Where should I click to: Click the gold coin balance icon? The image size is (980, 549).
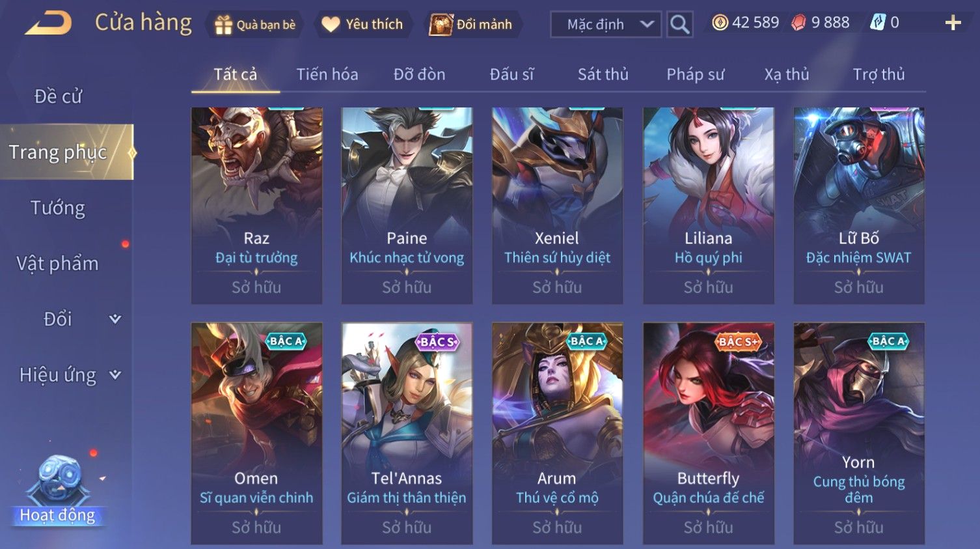pos(720,23)
